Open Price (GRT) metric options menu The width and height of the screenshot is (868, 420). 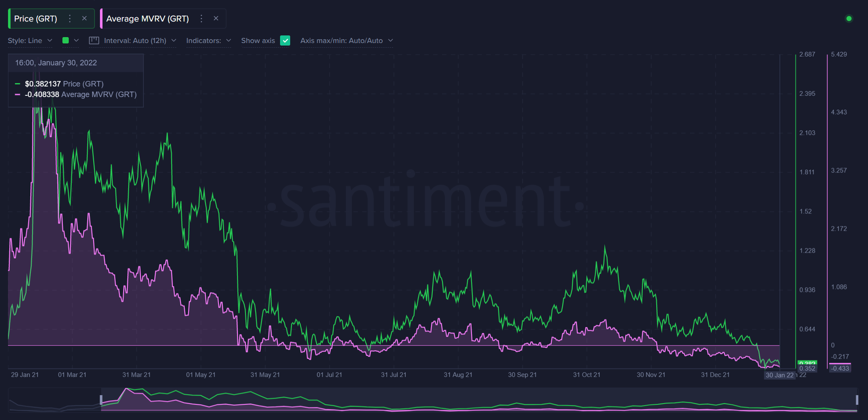click(x=70, y=19)
